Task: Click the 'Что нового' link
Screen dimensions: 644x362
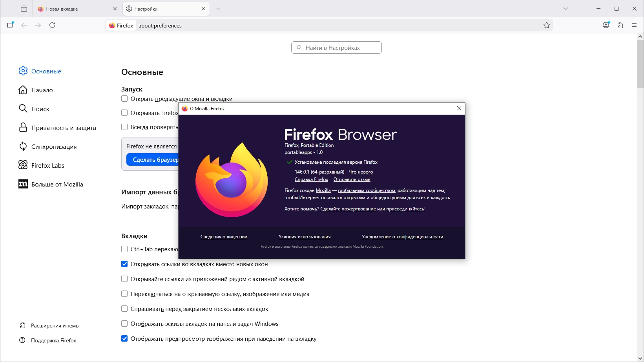Action: (x=361, y=172)
